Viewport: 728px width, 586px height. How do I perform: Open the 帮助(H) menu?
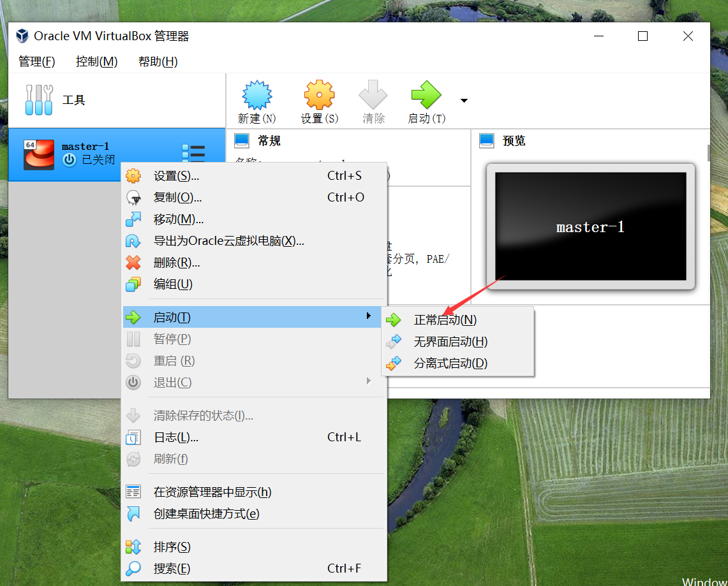click(x=158, y=61)
